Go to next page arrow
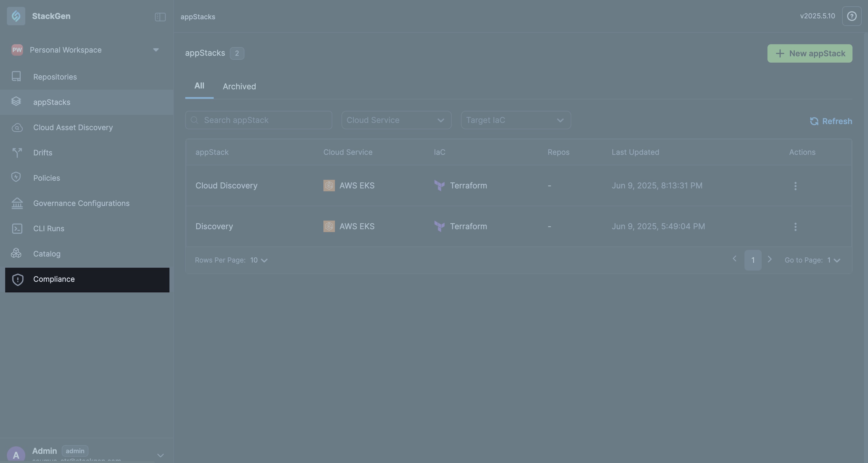This screenshot has height=463, width=868. (x=769, y=259)
